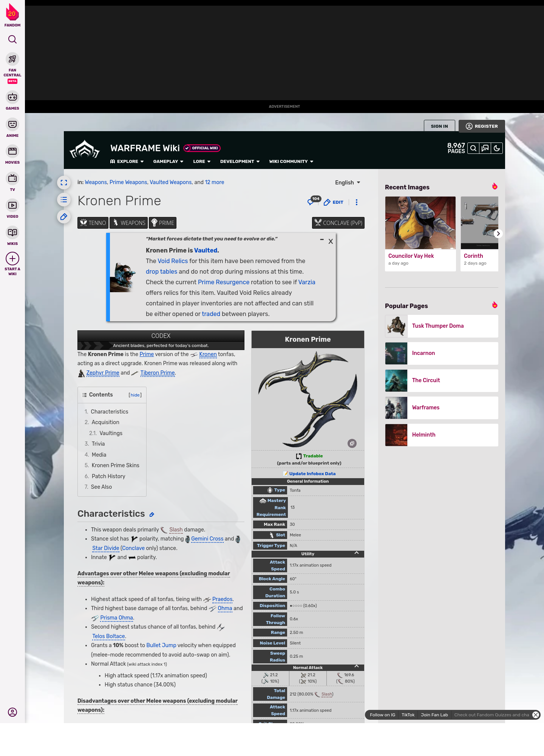
Task: Close the Vaulted notice box
Action: (x=331, y=242)
